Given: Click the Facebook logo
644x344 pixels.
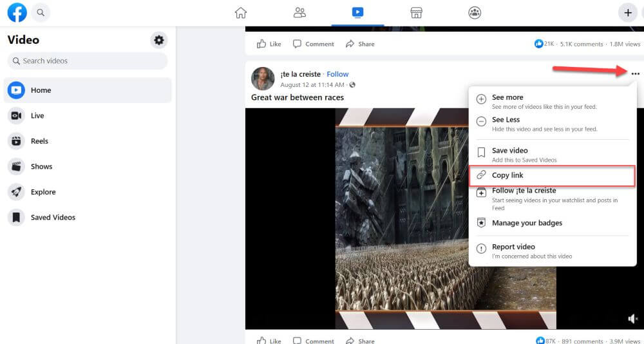Looking at the screenshot, I should coord(17,13).
